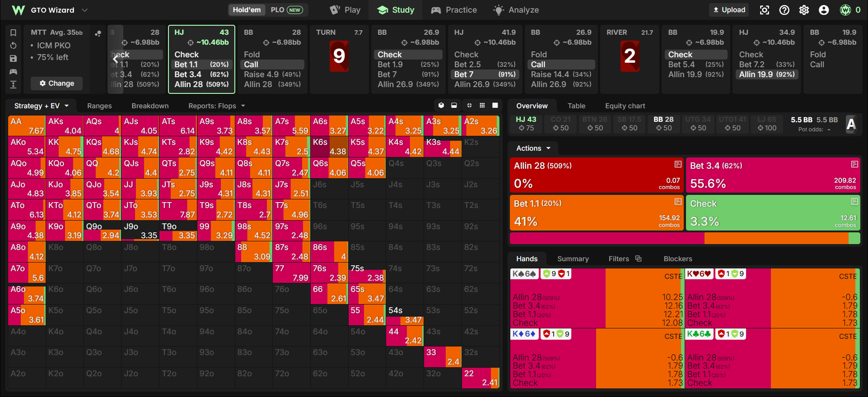Select the turn card 9
Viewport: 868px width, 397px height.
339,56
